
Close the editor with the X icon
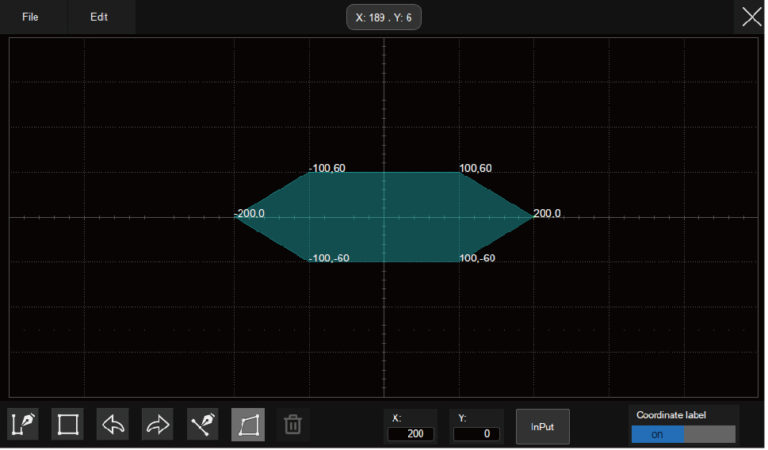pyautogui.click(x=751, y=17)
